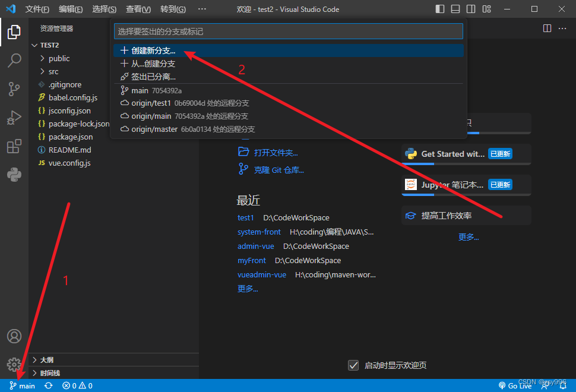Open notifications bell in status bar
This screenshot has width=576, height=392.
tap(563, 385)
